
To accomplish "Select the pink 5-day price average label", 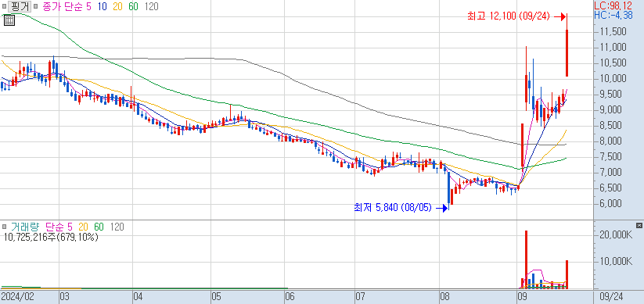I will coord(89,6).
